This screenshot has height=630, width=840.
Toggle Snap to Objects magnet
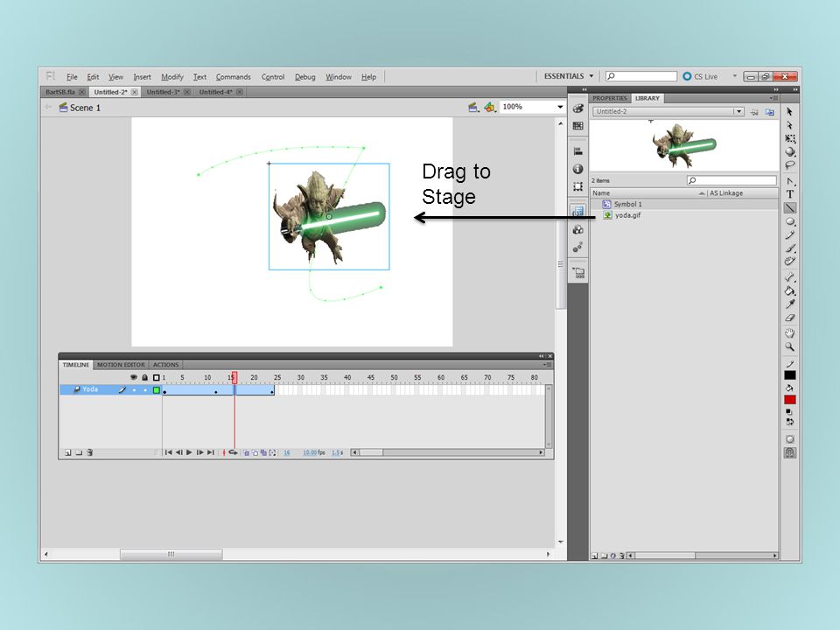click(789, 452)
